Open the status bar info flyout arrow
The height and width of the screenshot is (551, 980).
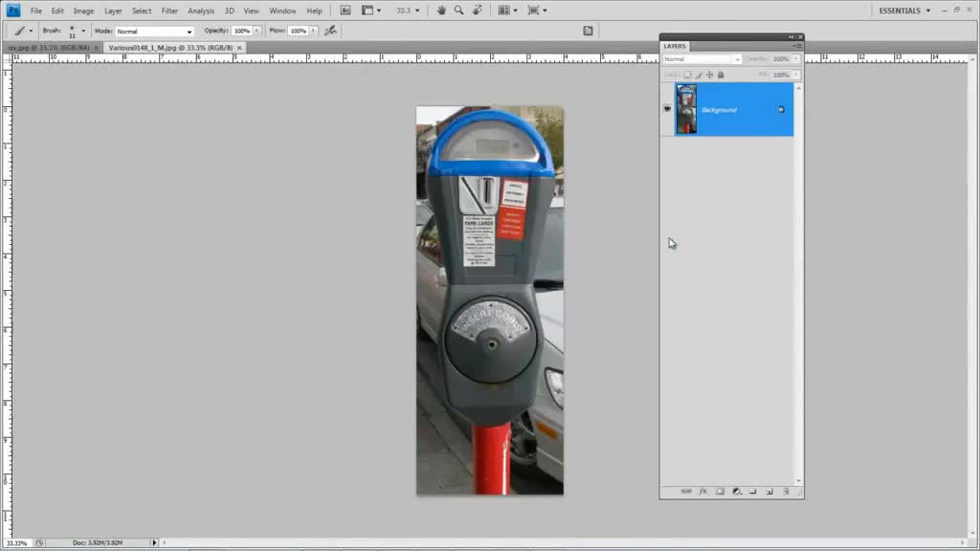click(x=154, y=543)
